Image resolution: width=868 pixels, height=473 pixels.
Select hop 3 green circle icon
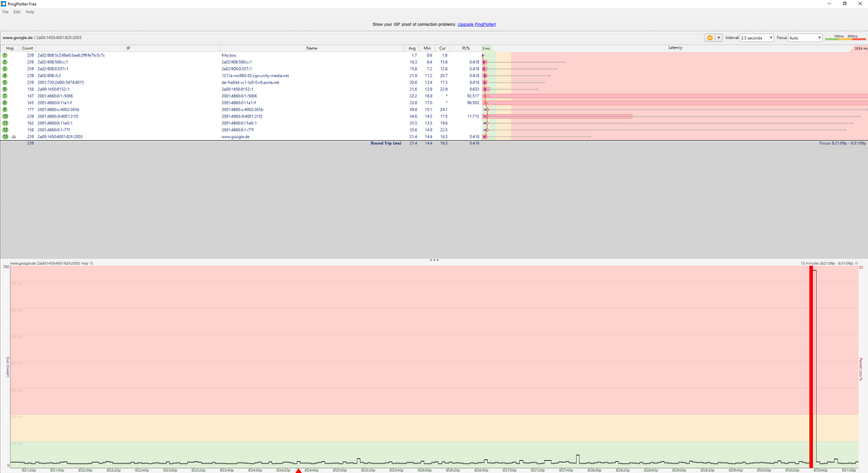click(x=5, y=69)
